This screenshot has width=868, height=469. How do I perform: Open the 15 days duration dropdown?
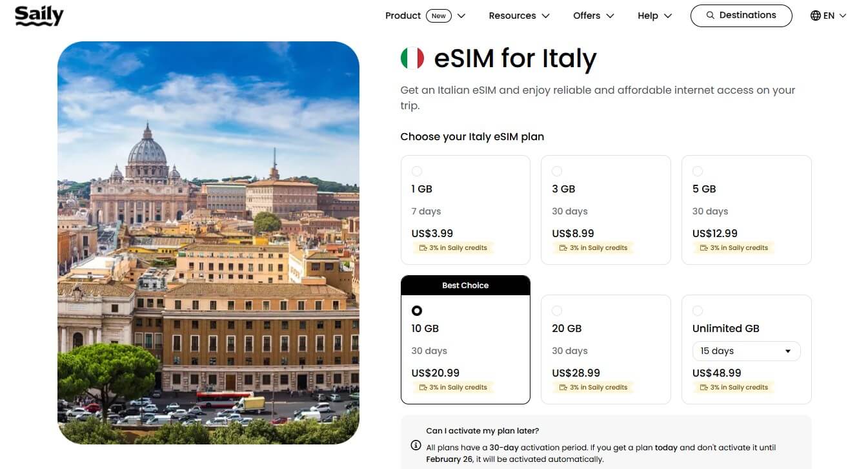click(x=746, y=351)
